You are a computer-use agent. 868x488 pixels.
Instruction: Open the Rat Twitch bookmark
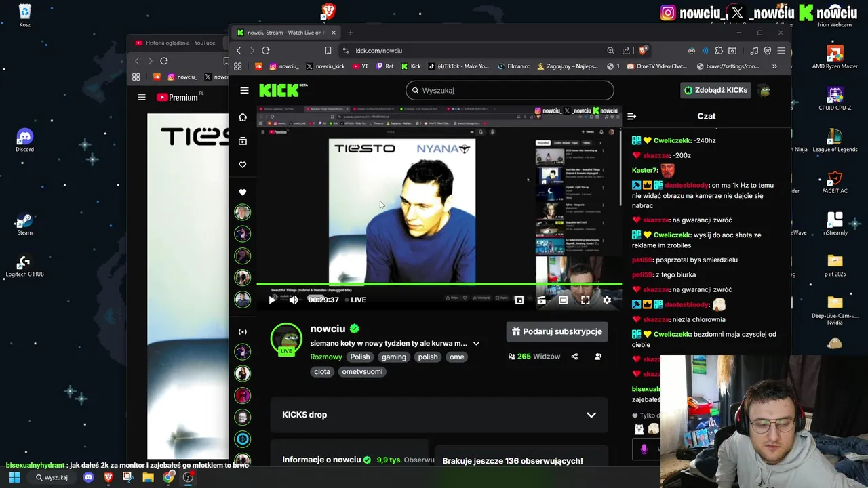pos(384,66)
